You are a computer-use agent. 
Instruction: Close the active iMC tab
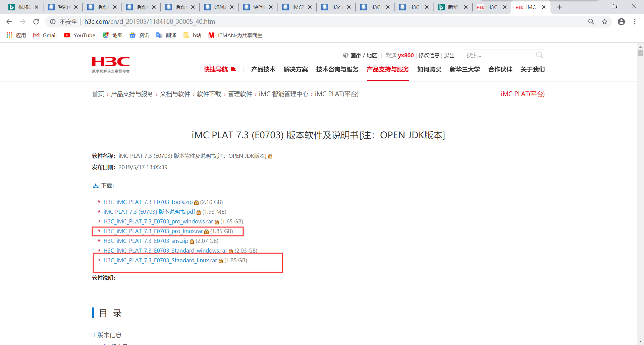coord(544,7)
